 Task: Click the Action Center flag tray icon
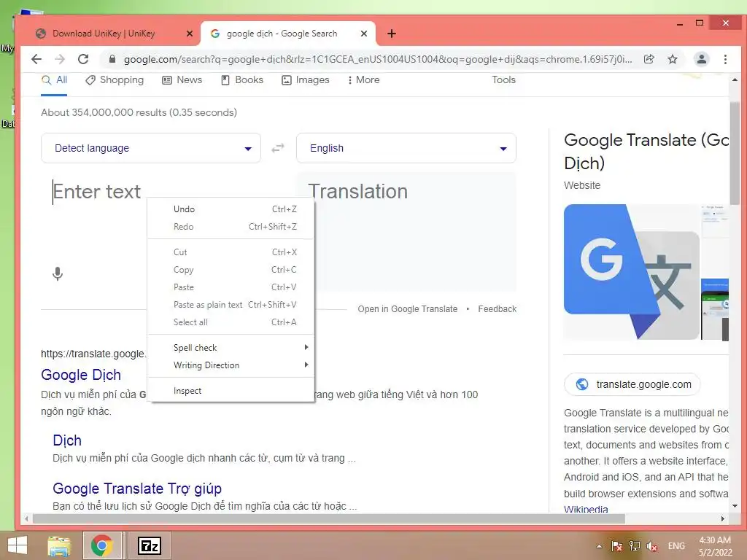616,546
